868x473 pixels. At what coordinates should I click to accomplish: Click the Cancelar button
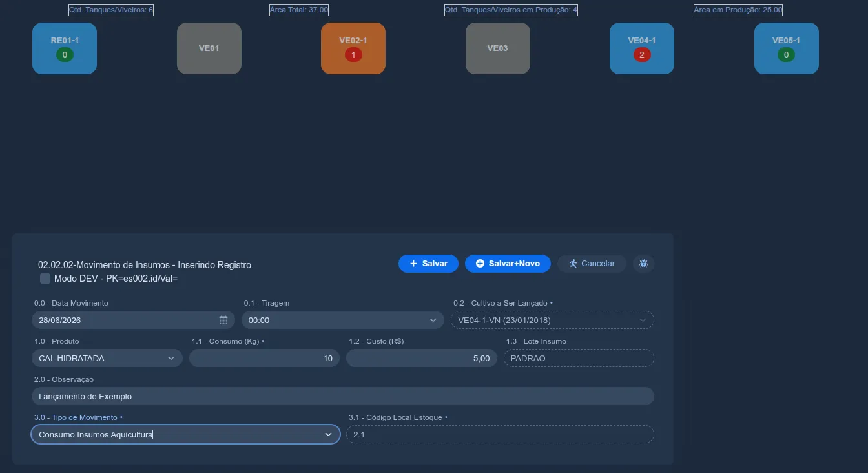coord(592,264)
